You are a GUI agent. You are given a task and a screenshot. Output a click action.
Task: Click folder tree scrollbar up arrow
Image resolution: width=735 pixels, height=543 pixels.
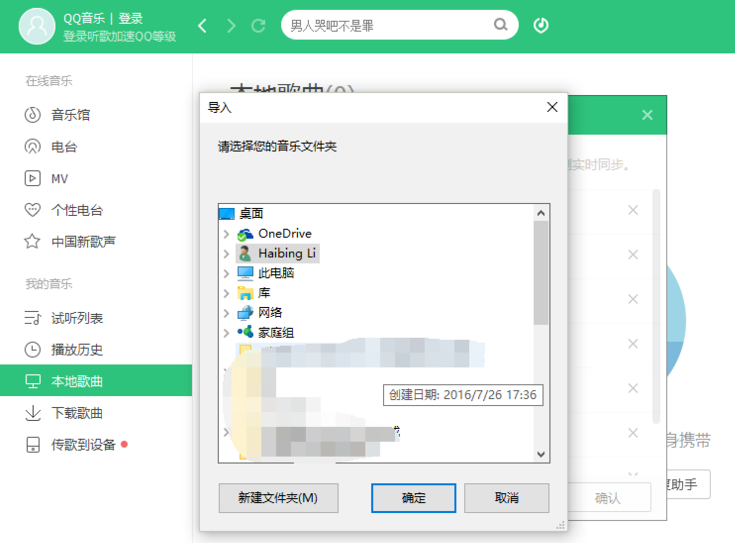(541, 213)
